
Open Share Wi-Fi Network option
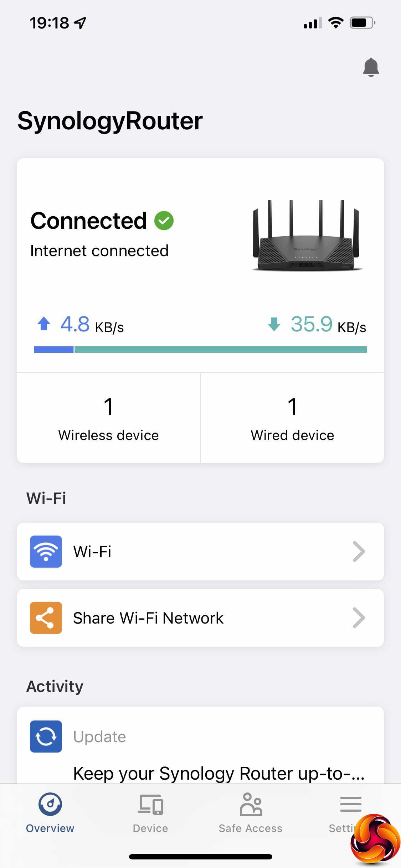148,618
